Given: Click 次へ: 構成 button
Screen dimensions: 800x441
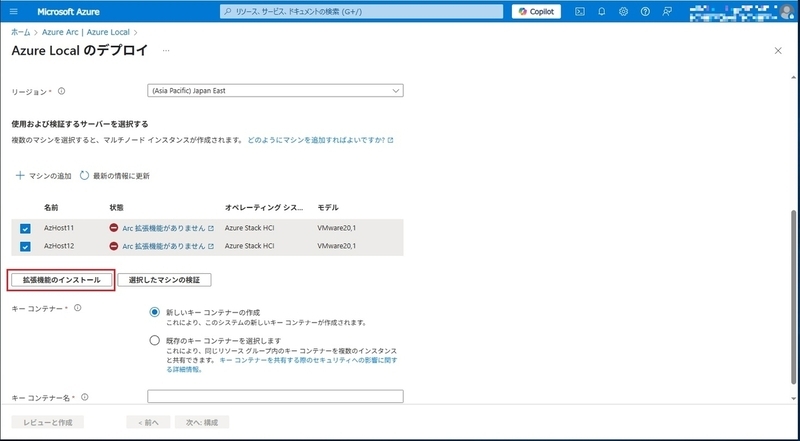Looking at the screenshot, I should [202, 422].
